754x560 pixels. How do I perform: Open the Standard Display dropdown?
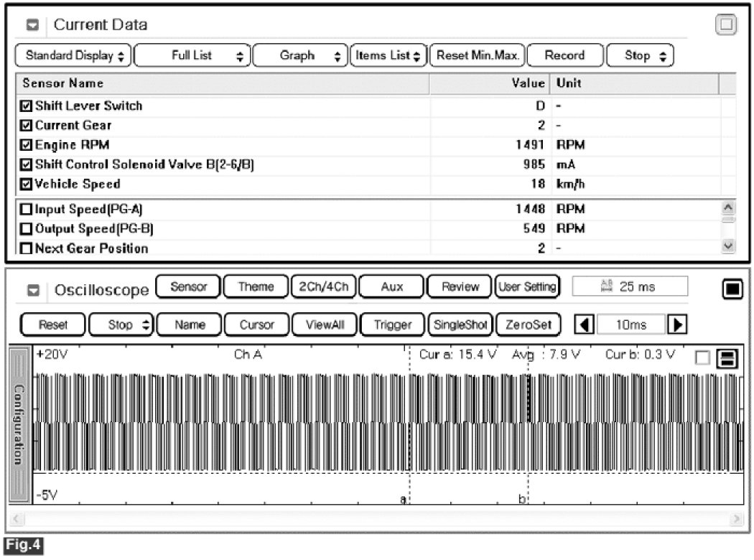(x=73, y=55)
